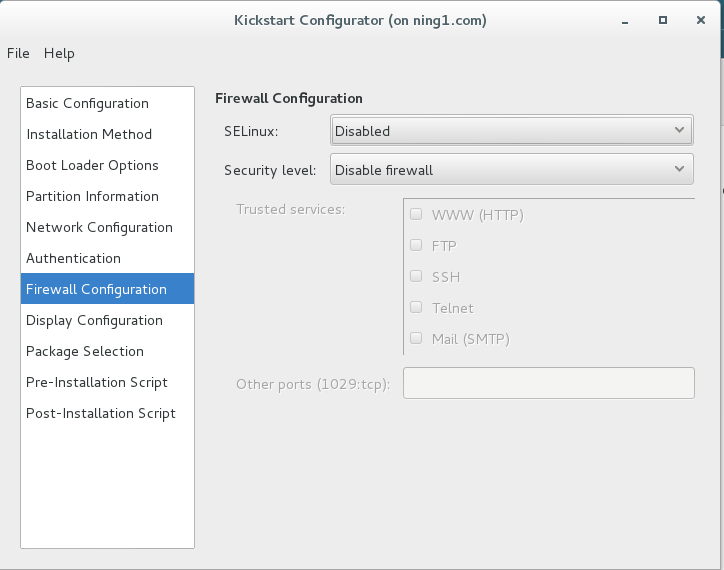Go to Installation Method section
This screenshot has height=570, width=724.
click(89, 134)
